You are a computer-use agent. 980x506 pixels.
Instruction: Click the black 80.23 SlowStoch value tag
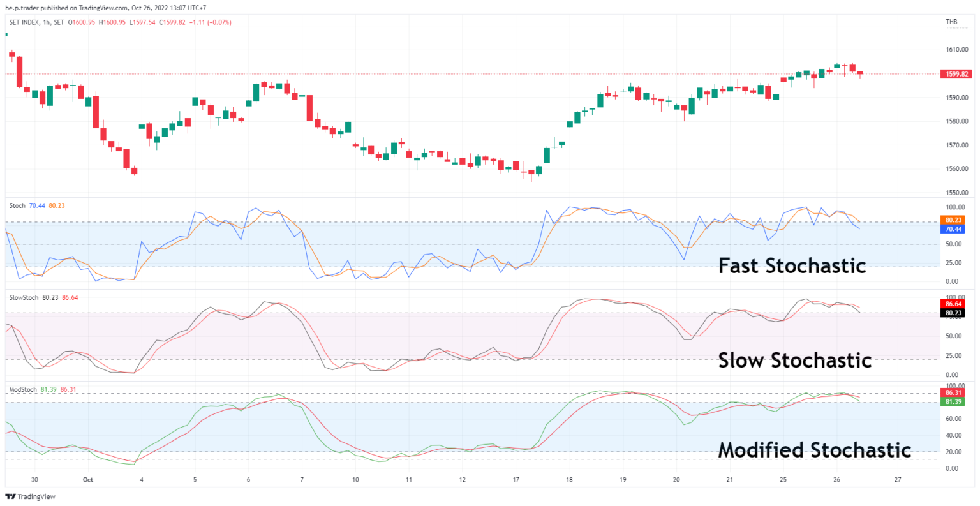[953, 313]
